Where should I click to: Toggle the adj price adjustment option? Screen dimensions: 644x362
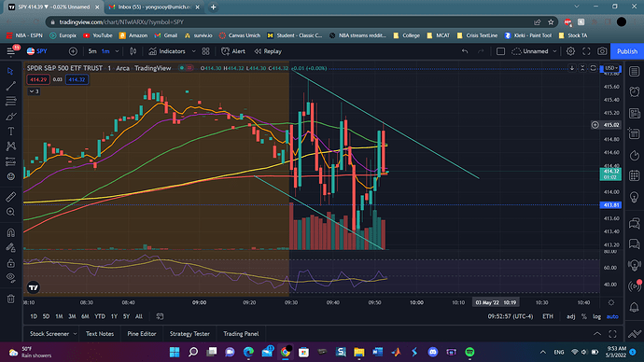pos(571,316)
